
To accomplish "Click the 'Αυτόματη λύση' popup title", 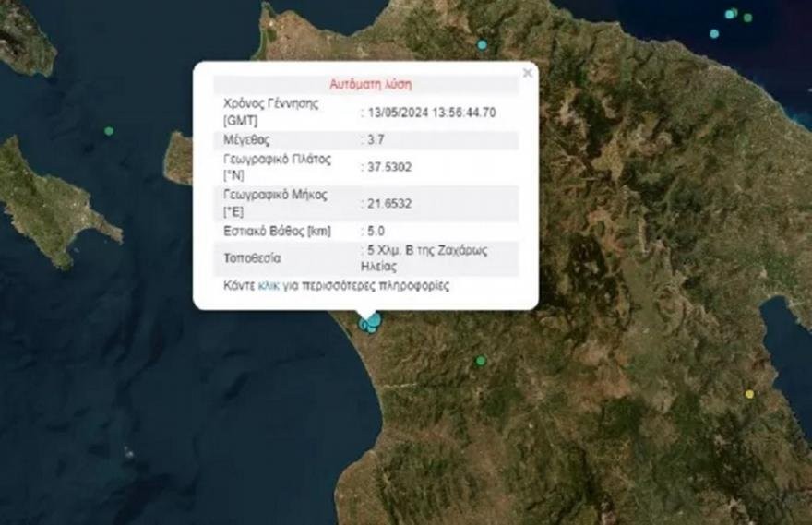I will 370,84.
